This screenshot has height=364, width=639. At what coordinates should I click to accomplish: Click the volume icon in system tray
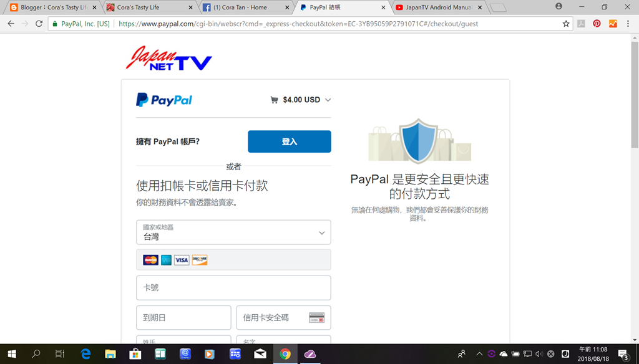pyautogui.click(x=539, y=354)
